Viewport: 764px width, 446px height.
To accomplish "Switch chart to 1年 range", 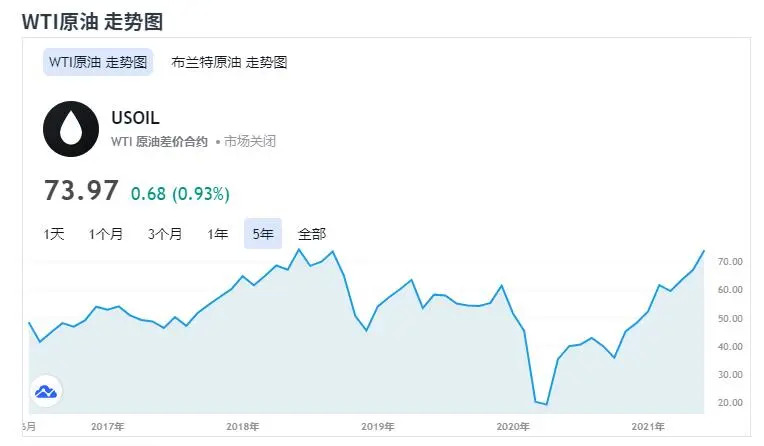I will [x=218, y=234].
